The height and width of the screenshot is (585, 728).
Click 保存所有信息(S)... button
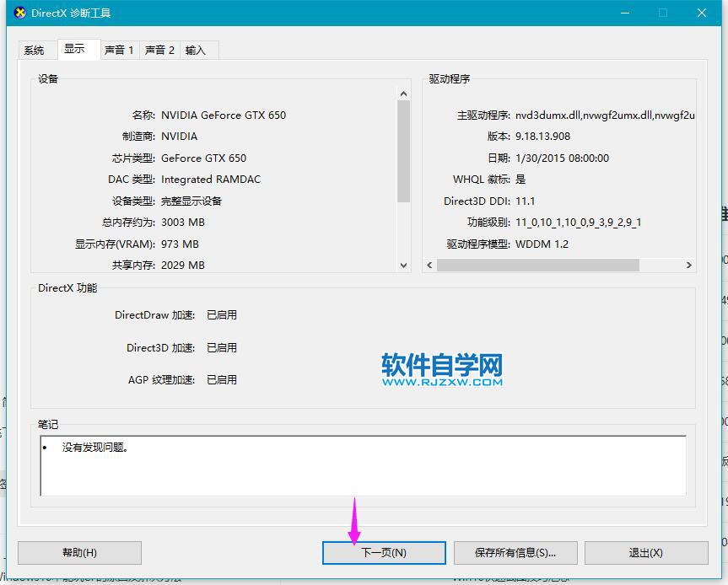(515, 553)
